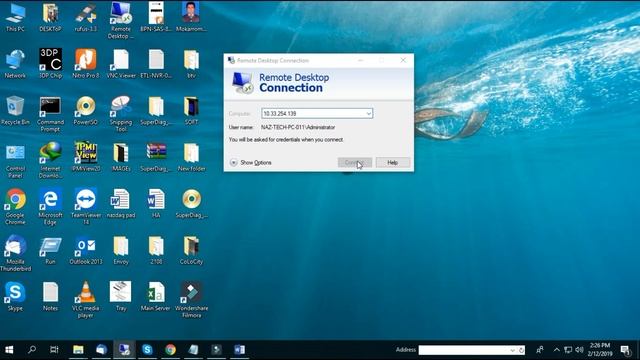Select the Run shortcut icon

(x=50, y=250)
